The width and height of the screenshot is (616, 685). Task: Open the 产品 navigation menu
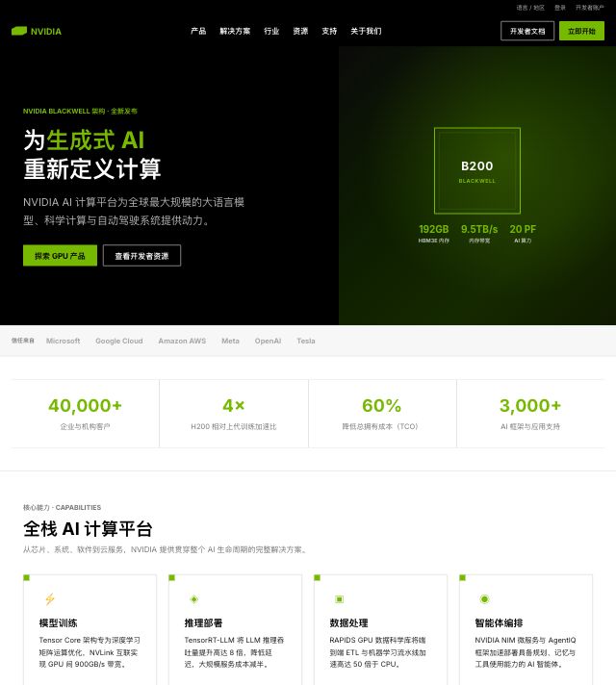pyautogui.click(x=198, y=31)
